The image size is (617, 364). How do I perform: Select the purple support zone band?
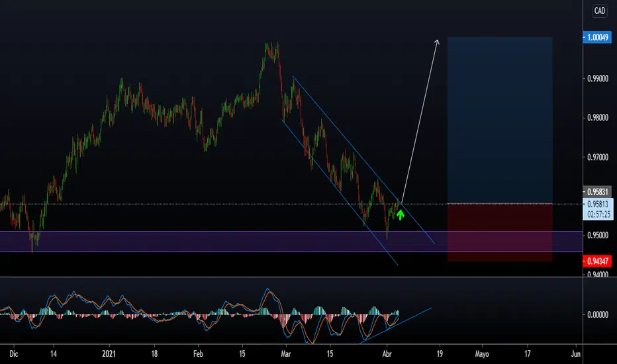click(x=199, y=242)
